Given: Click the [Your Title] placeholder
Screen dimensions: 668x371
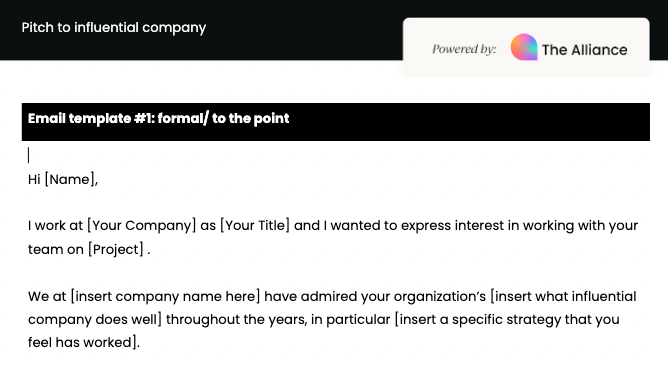Looking at the screenshot, I should click(x=255, y=225).
